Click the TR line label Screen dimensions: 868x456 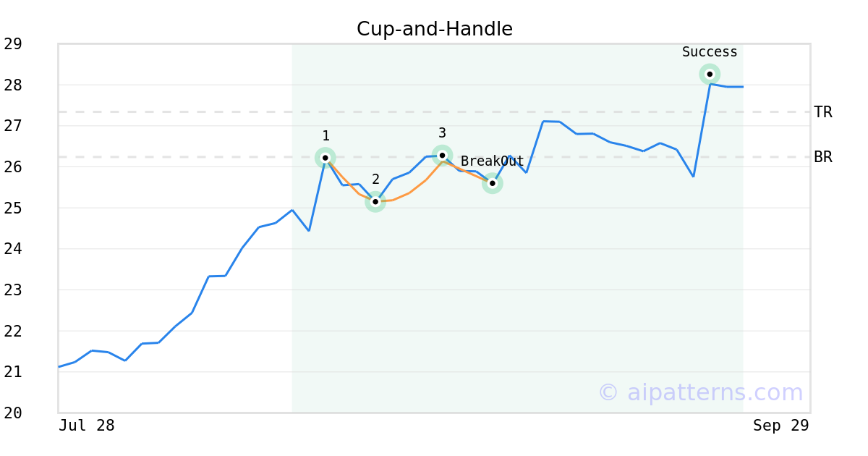823,112
